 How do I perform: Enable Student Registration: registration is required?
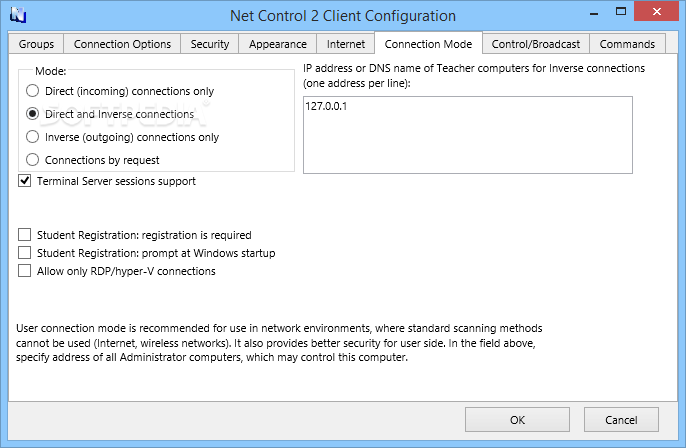coord(24,235)
